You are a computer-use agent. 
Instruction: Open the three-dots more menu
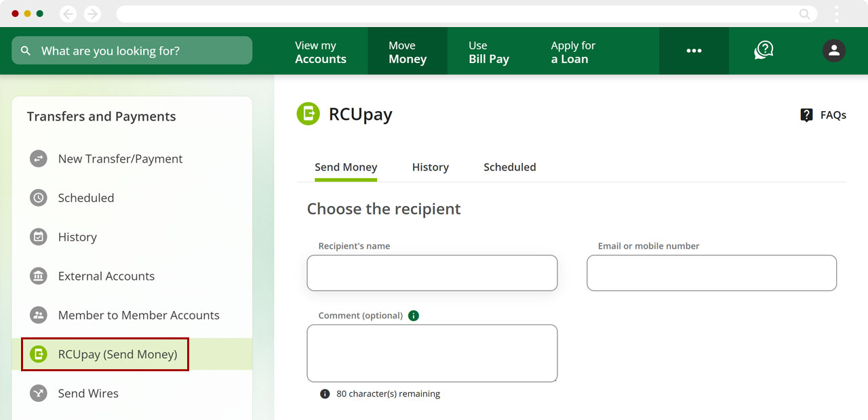pos(694,51)
